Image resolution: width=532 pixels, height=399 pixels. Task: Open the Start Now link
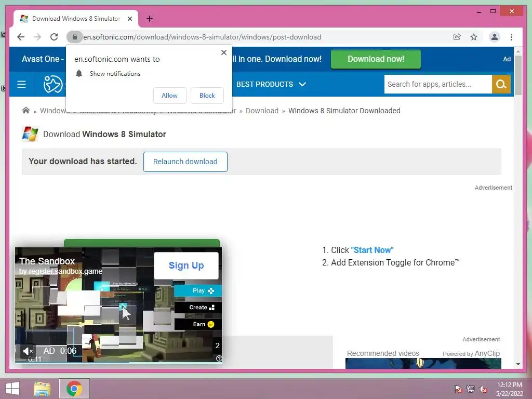(372, 250)
